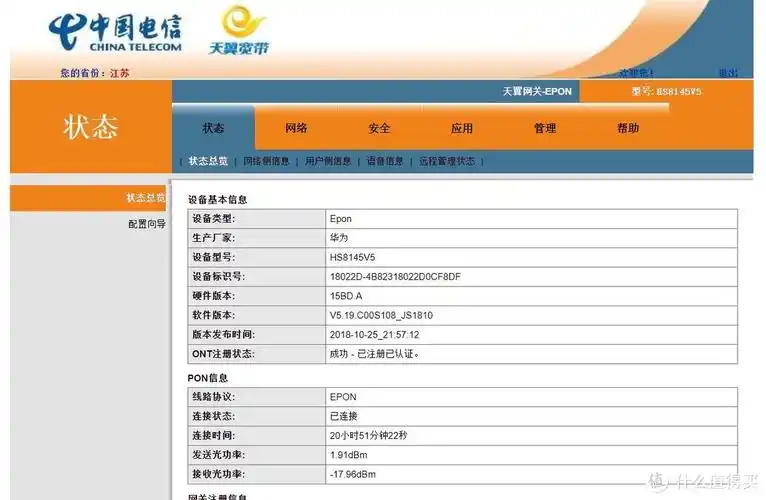Click the 接收光功率 row label
This screenshot has width=766, height=500.
tap(218, 474)
